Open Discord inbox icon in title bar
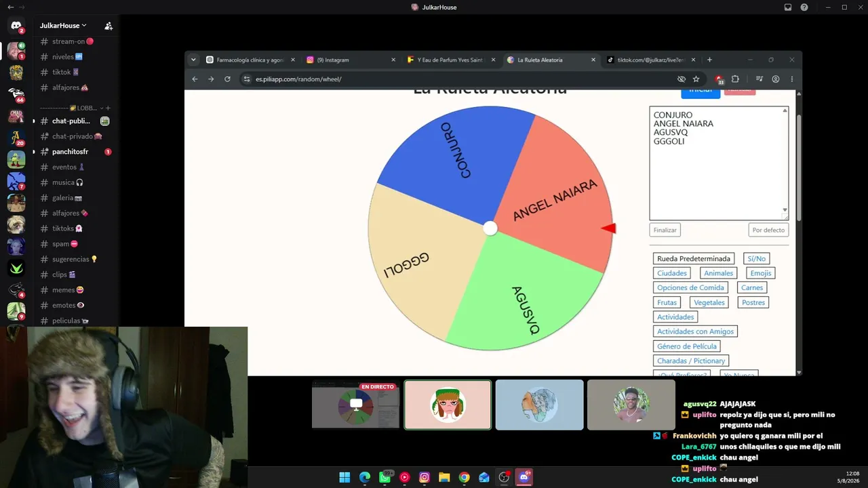Screen dimensions: 868x488 tap(788, 7)
